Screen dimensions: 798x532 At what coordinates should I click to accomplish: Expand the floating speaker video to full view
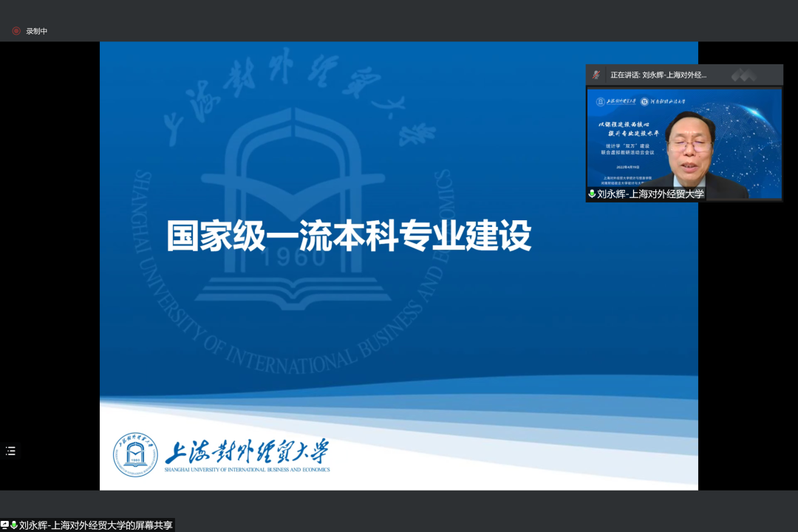tap(683, 144)
